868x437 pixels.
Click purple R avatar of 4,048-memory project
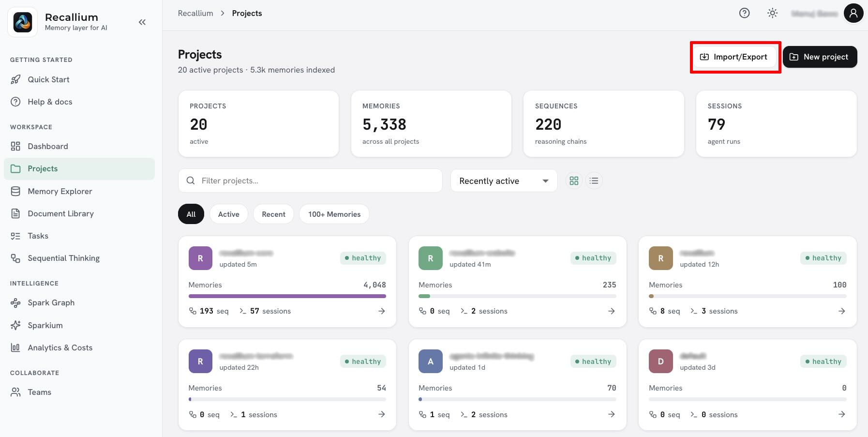click(x=200, y=258)
